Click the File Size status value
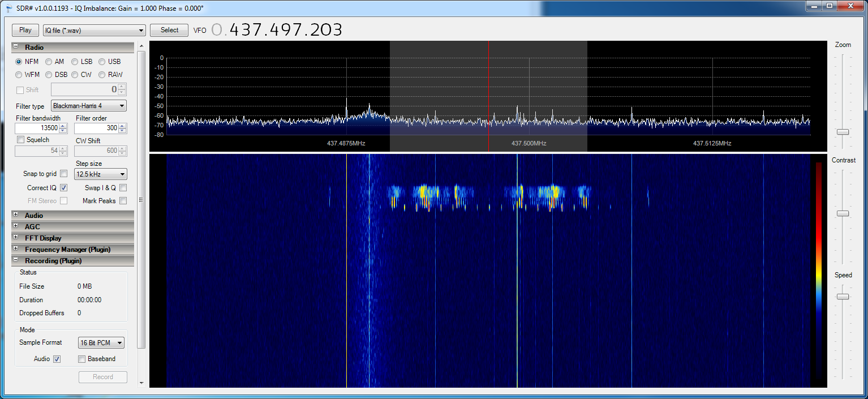This screenshot has height=399, width=868. click(84, 286)
